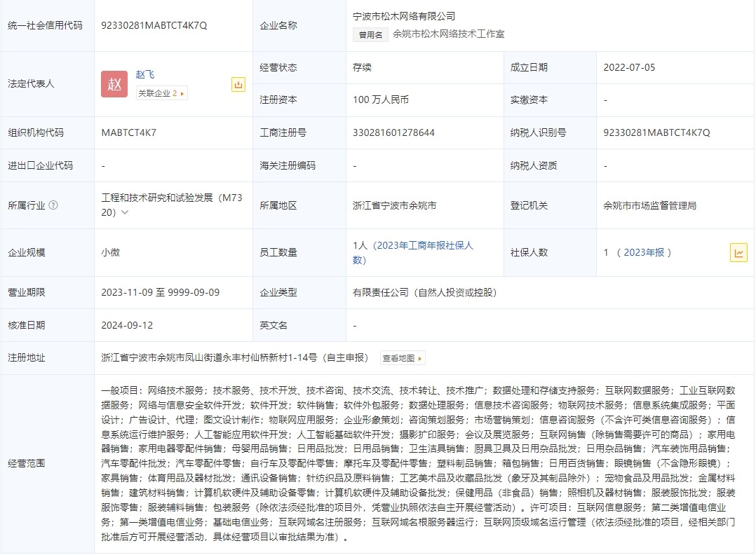Click the 组织机构代码 label
The width and height of the screenshot is (756, 555).
click(x=36, y=132)
